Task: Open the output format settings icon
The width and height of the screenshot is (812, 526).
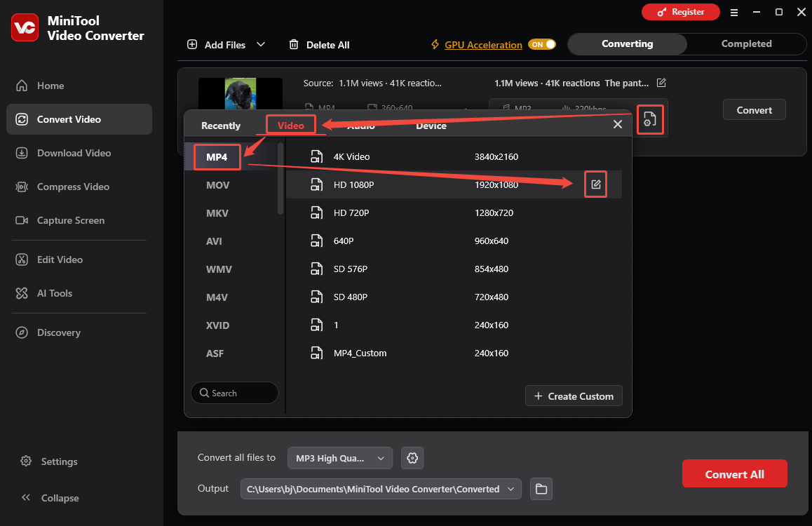Action: click(x=650, y=120)
